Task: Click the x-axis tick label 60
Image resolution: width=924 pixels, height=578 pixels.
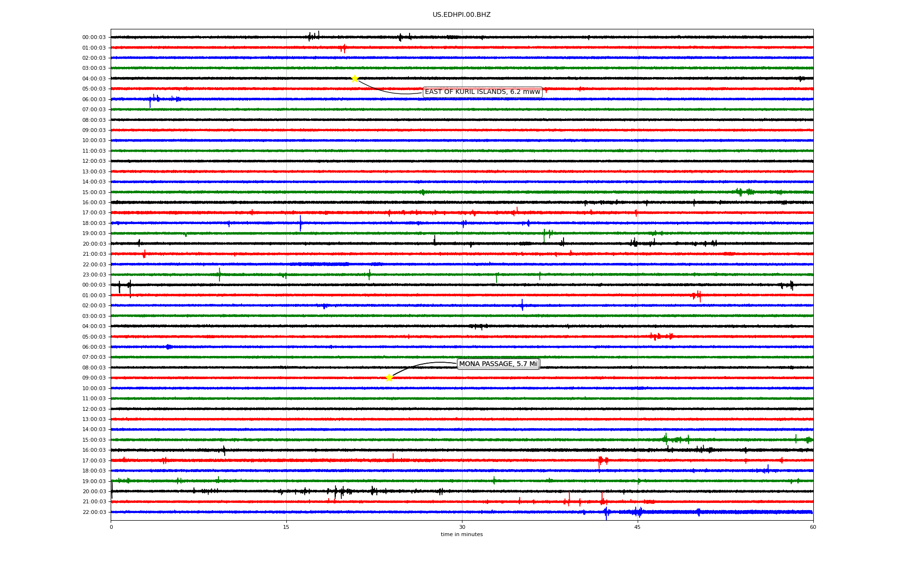Action: [813, 527]
